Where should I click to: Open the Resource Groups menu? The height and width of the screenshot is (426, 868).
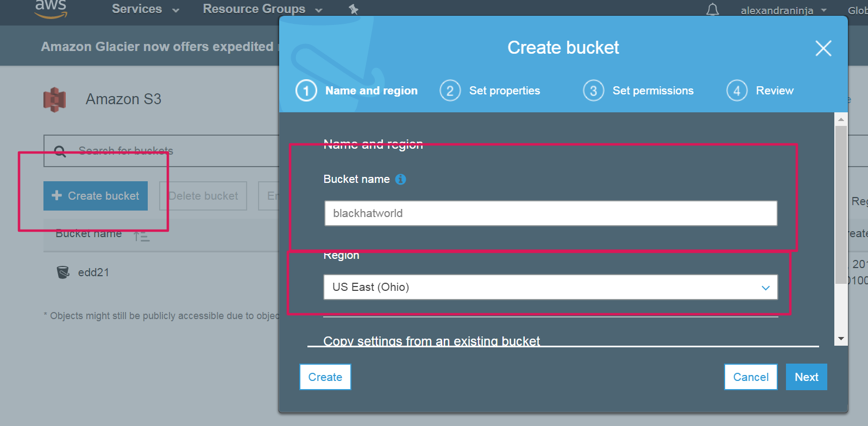pyautogui.click(x=262, y=9)
